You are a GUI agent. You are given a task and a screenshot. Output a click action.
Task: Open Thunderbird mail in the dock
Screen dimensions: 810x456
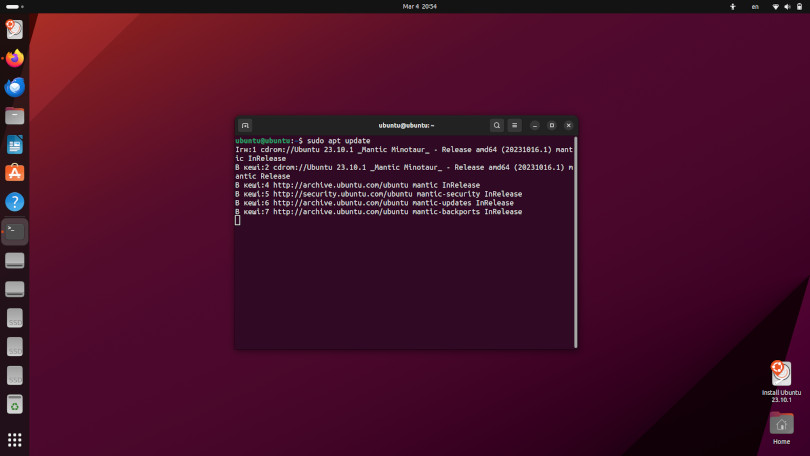(x=14, y=87)
